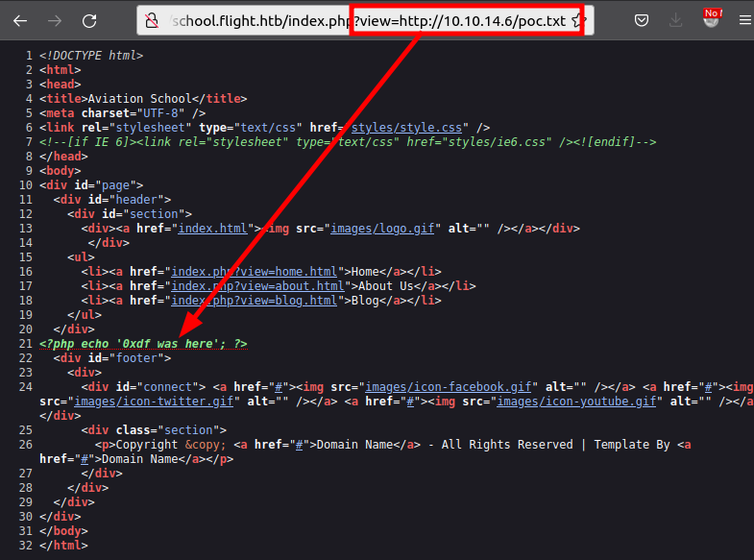Open the styles/style.css link
754x560 pixels.
pos(408,127)
